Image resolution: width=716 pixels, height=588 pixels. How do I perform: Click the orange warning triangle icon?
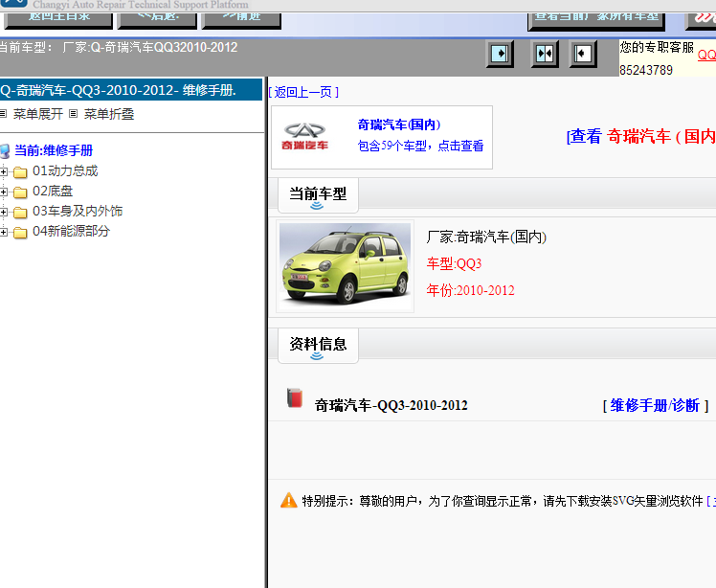[288, 500]
